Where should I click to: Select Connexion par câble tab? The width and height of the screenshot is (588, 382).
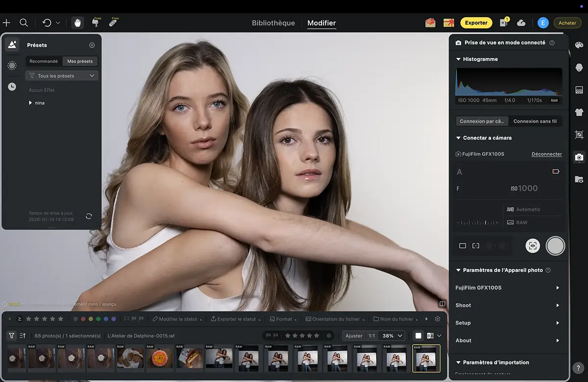(x=482, y=121)
